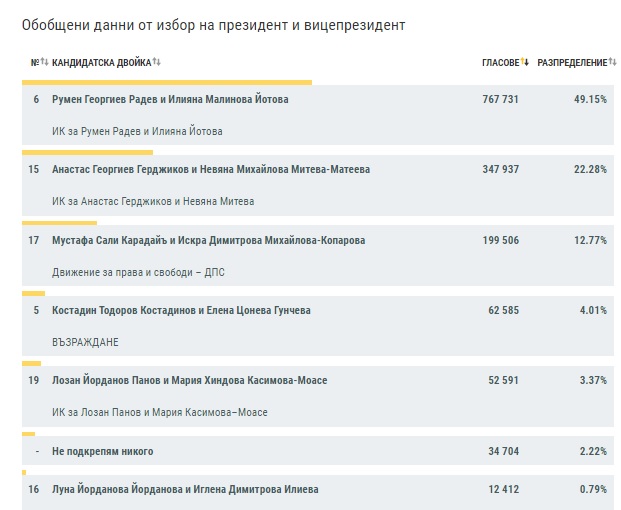Sort by № column sort arrows
Image resolution: width=621 pixels, height=510 pixels.
[x=44, y=62]
